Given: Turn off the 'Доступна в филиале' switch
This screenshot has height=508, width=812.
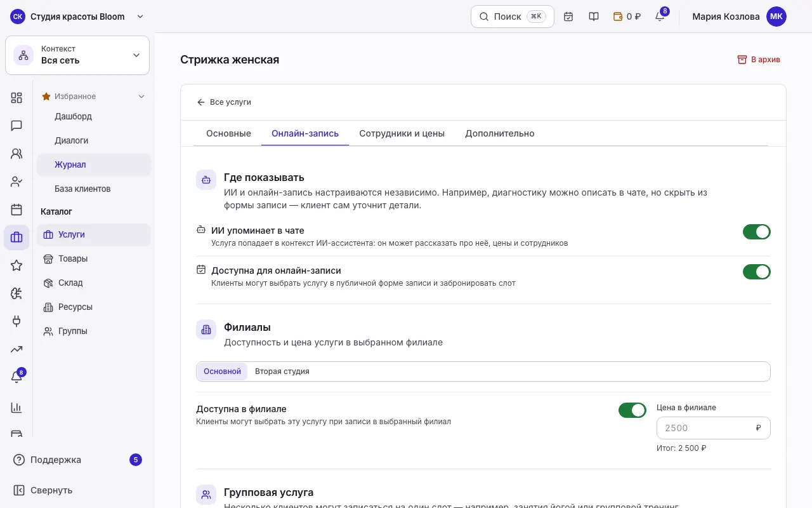Looking at the screenshot, I should [x=632, y=410].
